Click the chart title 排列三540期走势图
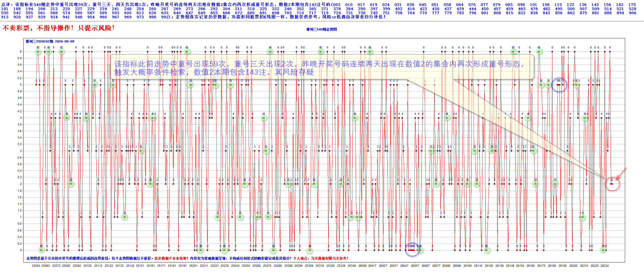 click(321, 29)
